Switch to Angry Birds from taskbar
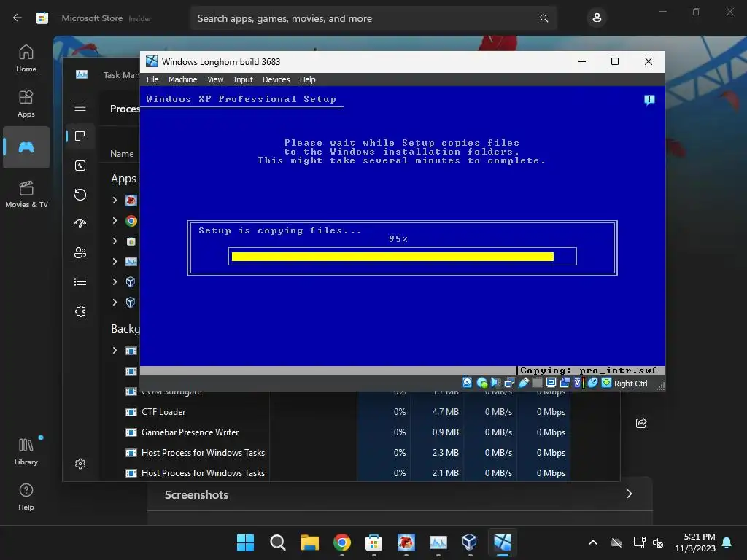The image size is (747, 560). [406, 542]
